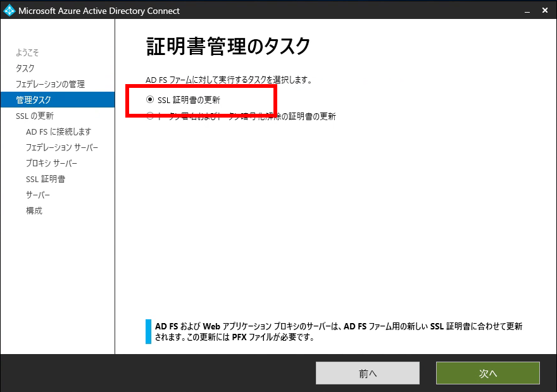The width and height of the screenshot is (557, 392).
Task: Select プロキシ サーバー sidebar step
Action: coord(51,163)
